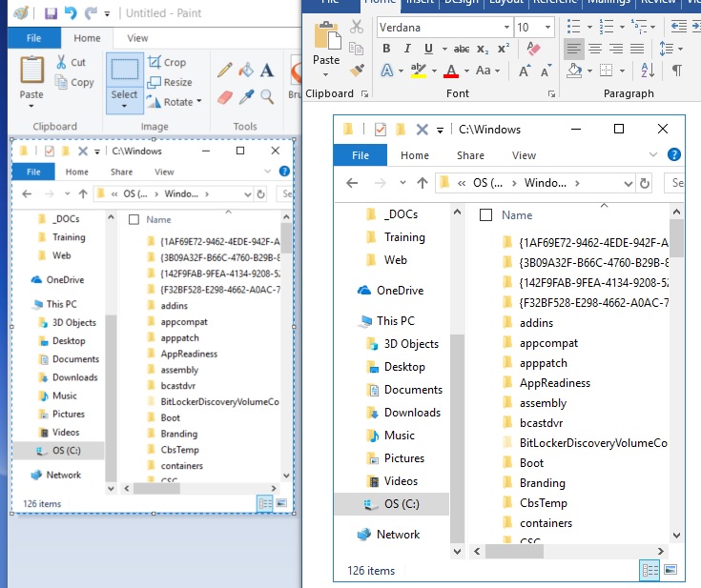701x588 pixels.
Task: Open the Borders dropdown in Word
Action: click(x=622, y=71)
